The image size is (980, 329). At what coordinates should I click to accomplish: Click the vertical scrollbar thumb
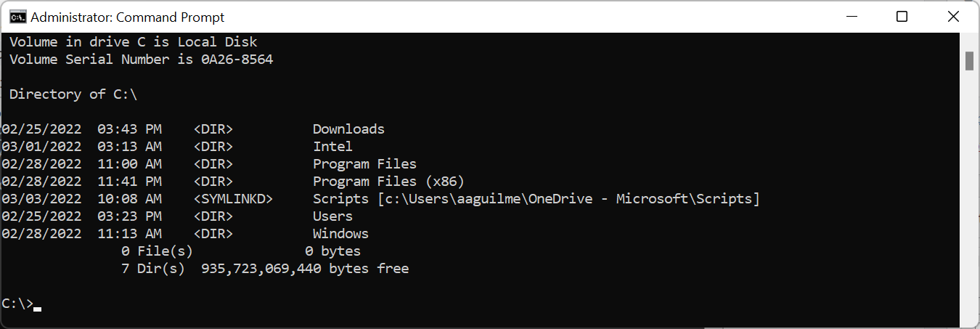969,61
